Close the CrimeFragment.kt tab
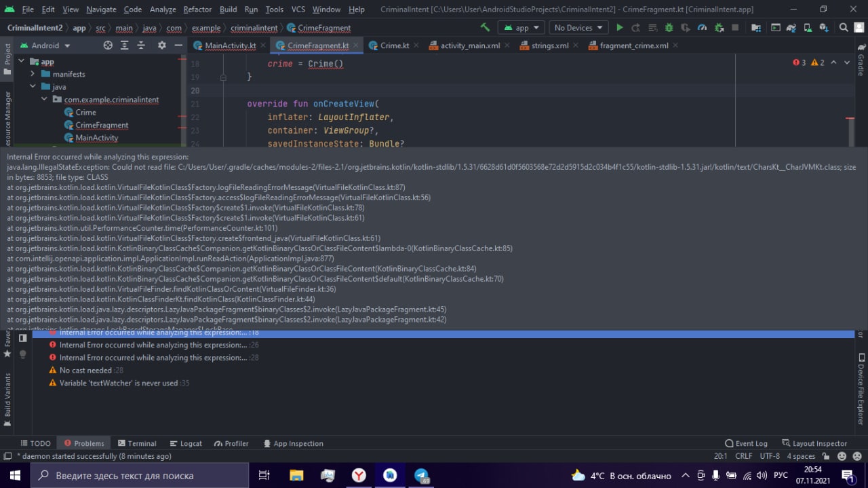 point(357,45)
